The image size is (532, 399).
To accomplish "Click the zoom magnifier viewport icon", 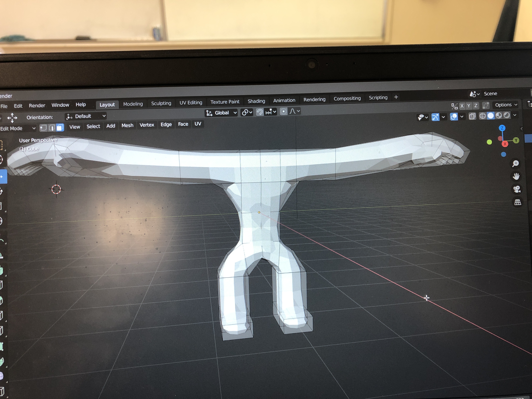I will point(515,164).
